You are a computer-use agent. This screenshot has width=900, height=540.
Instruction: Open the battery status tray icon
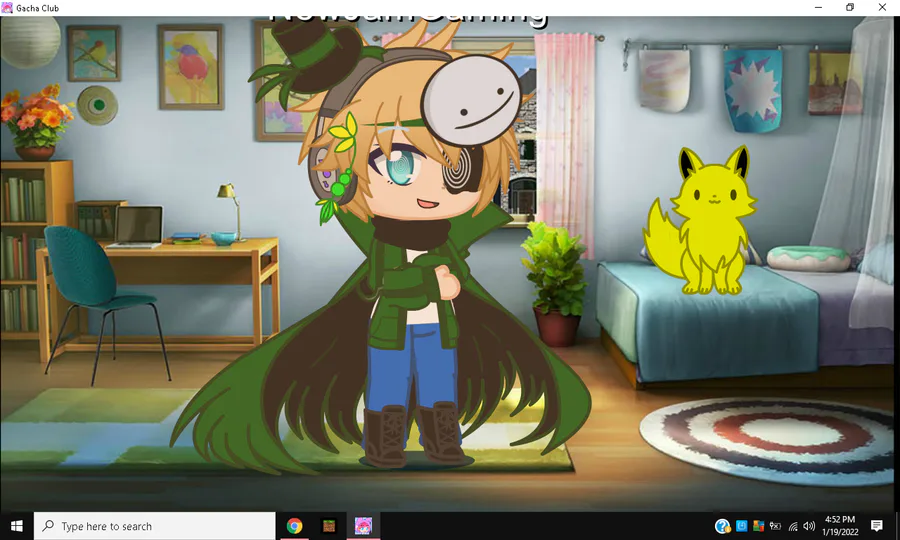point(775,526)
